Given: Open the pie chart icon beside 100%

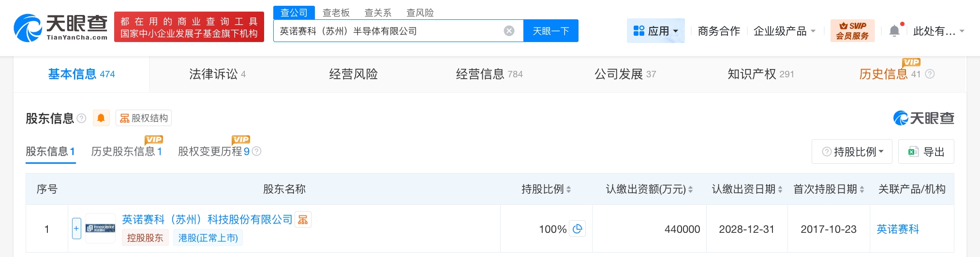Looking at the screenshot, I should pyautogui.click(x=578, y=229).
